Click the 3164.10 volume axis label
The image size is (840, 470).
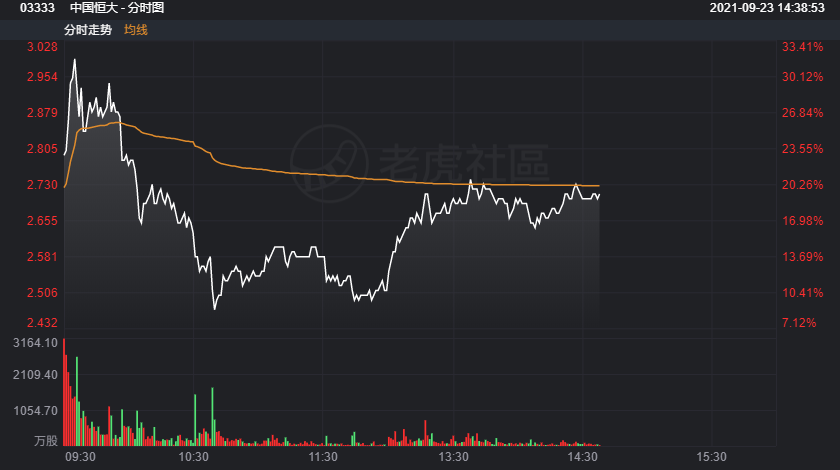pyautogui.click(x=35, y=343)
